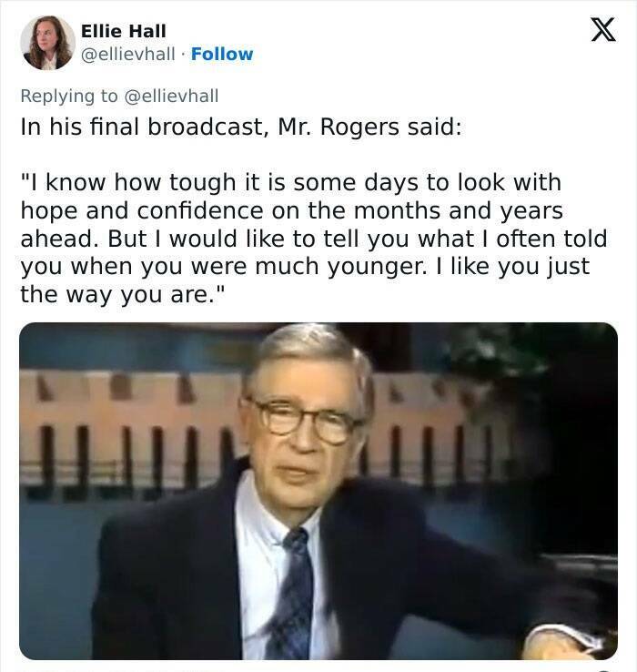637x672 pixels.
Task: Open the @ellievhall mention after Replying to
Action: click(171, 96)
